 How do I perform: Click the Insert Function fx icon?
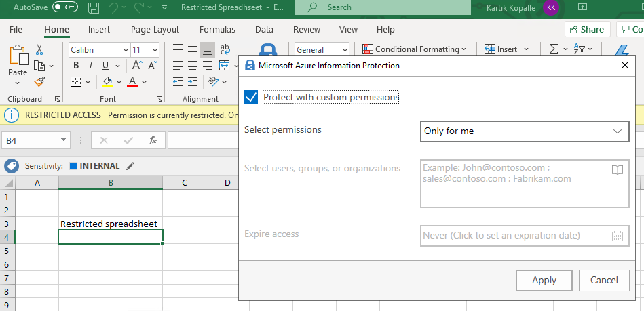(x=153, y=140)
